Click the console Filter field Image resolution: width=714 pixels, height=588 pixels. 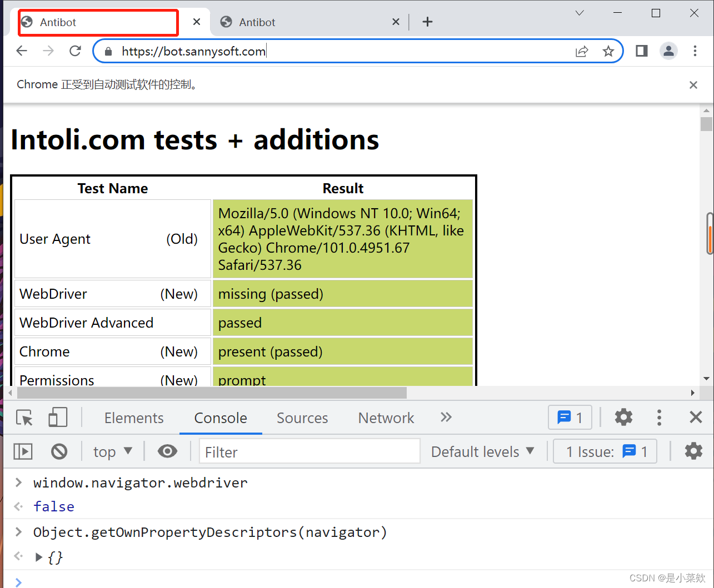click(x=309, y=451)
